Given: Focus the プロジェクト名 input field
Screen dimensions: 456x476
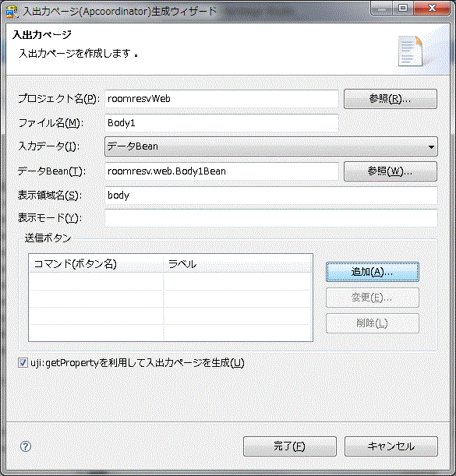Looking at the screenshot, I should tap(222, 99).
